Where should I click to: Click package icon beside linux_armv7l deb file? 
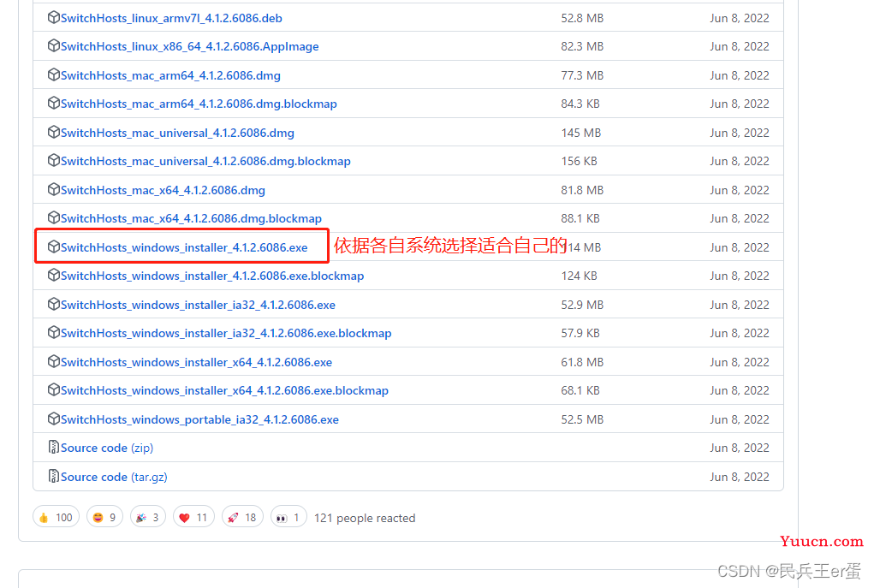click(54, 17)
